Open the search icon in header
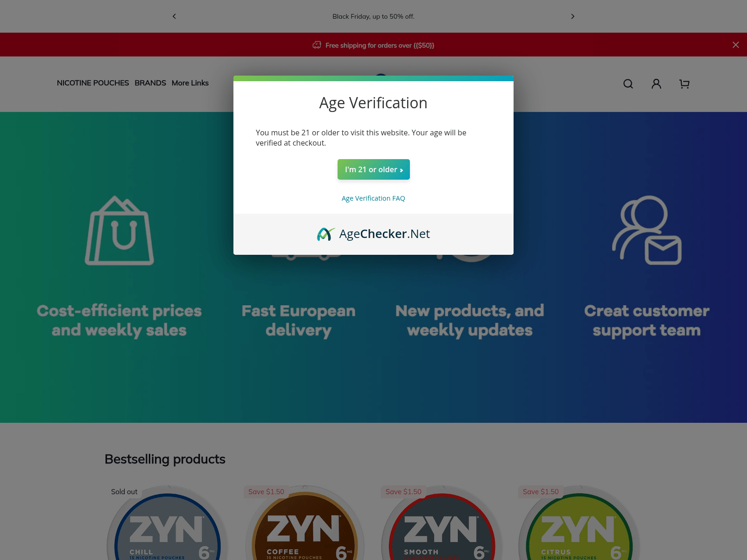The height and width of the screenshot is (560, 747). (x=628, y=84)
